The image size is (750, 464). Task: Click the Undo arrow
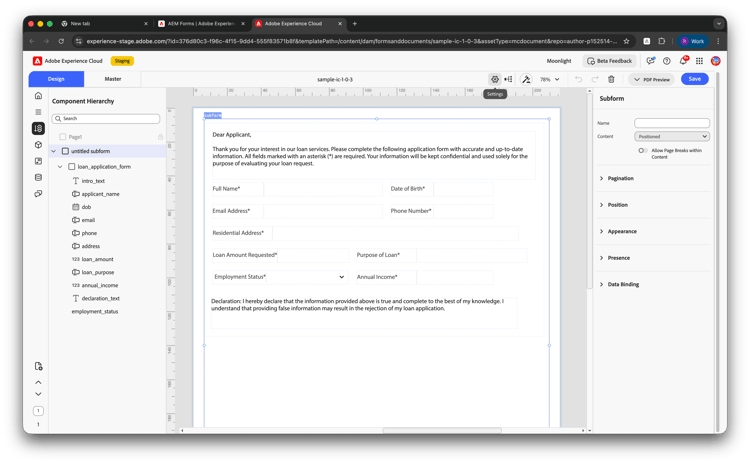(x=578, y=79)
